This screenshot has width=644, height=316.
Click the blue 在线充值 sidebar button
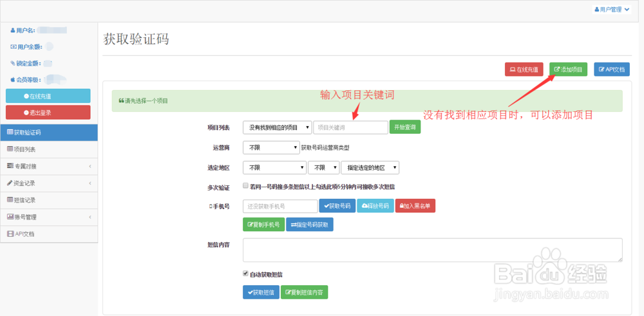pyautogui.click(x=48, y=96)
